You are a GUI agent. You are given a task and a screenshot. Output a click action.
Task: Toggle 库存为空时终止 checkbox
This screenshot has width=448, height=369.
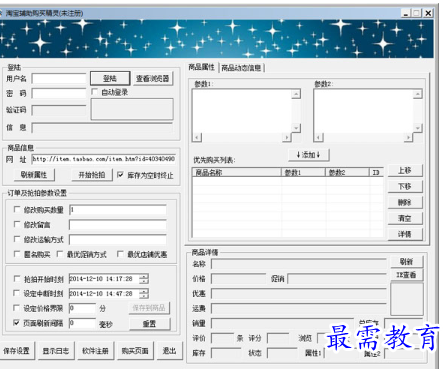click(120, 175)
